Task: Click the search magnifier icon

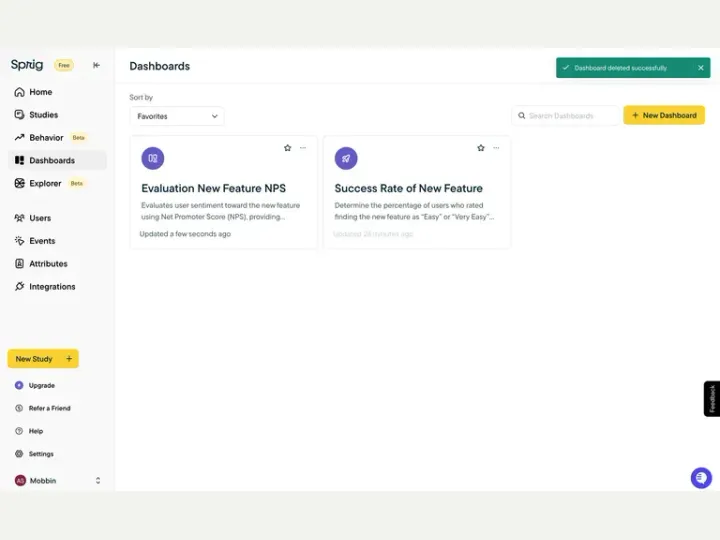Action: [522, 116]
